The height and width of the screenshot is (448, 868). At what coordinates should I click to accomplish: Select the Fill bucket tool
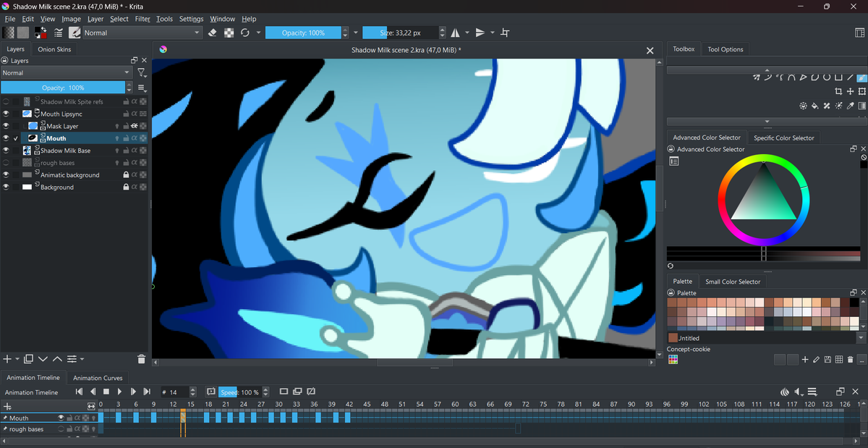[815, 106]
